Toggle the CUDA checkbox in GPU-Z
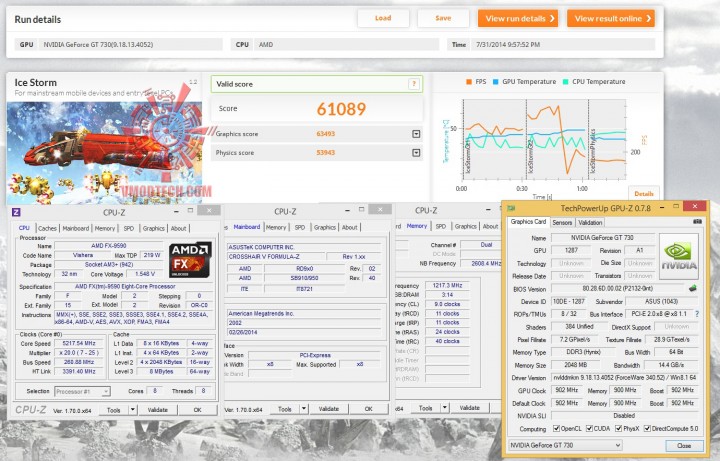The image size is (720, 461). [x=589, y=428]
